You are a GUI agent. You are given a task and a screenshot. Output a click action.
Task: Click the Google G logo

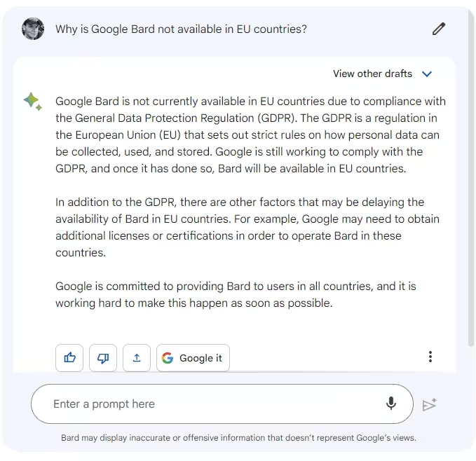tap(168, 358)
